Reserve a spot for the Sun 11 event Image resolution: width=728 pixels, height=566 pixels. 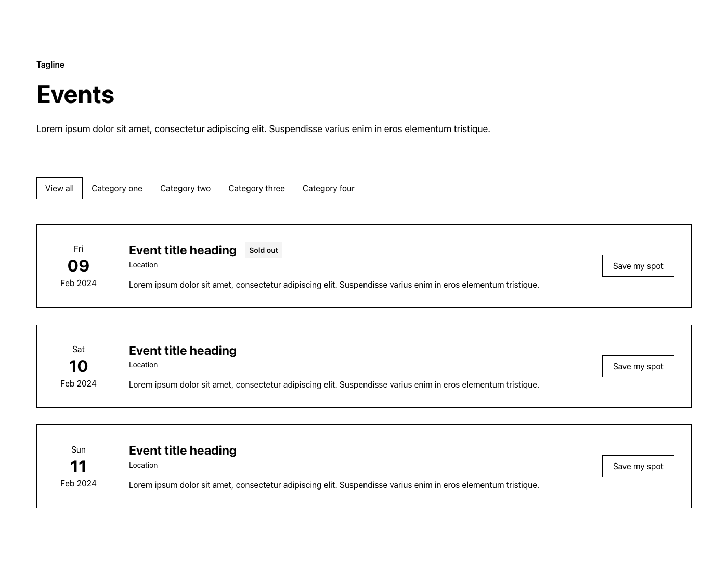[x=638, y=466]
